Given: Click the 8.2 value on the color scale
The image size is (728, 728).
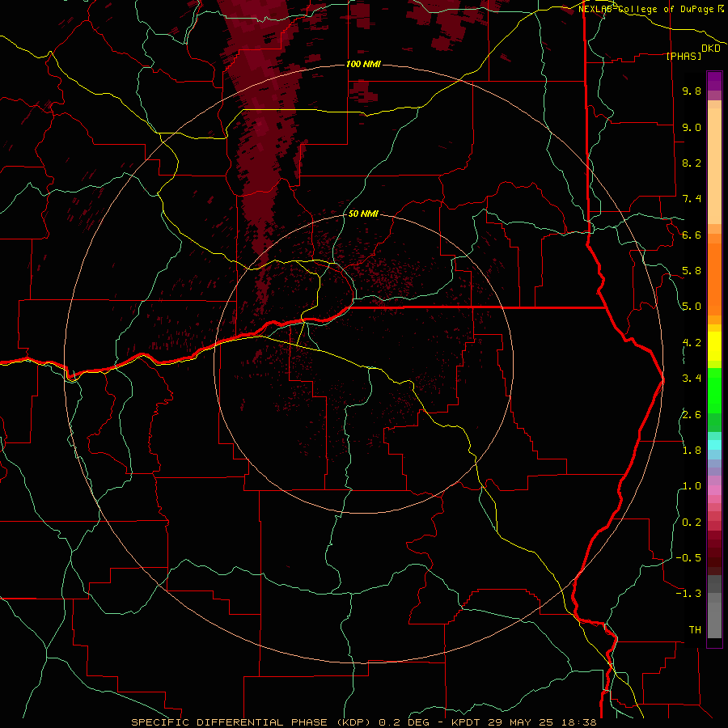Looking at the screenshot, I should 692,163.
